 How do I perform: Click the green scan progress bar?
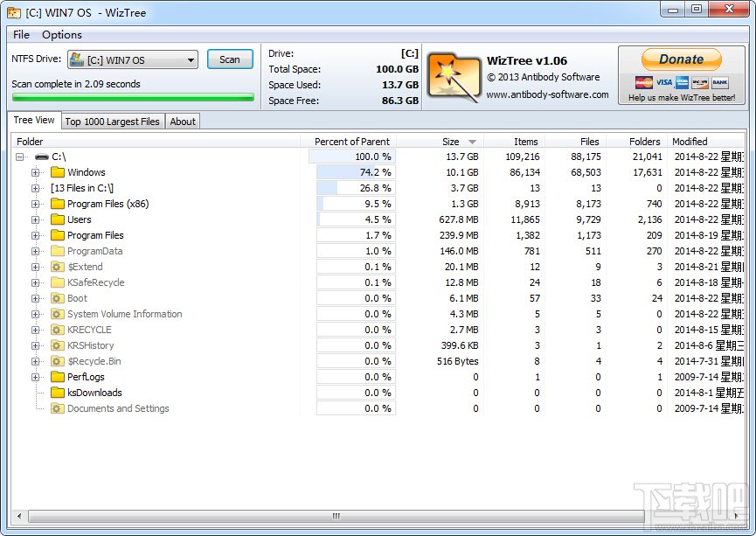point(133,97)
